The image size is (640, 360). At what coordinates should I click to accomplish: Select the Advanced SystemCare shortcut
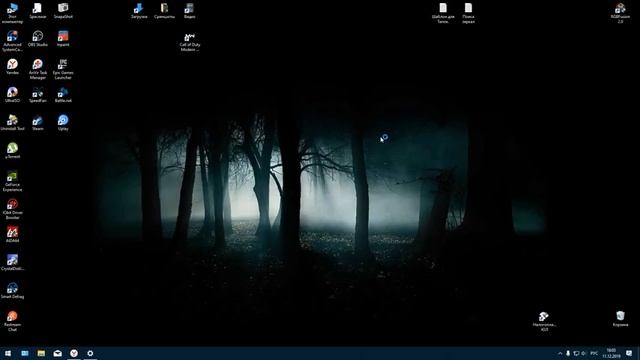(x=12, y=41)
